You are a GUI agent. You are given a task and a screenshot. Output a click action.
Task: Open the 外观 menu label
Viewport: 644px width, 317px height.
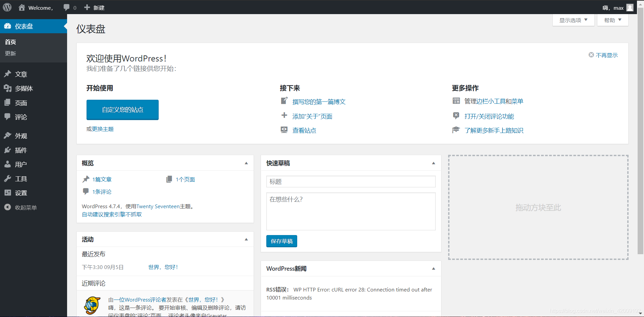[x=21, y=136]
